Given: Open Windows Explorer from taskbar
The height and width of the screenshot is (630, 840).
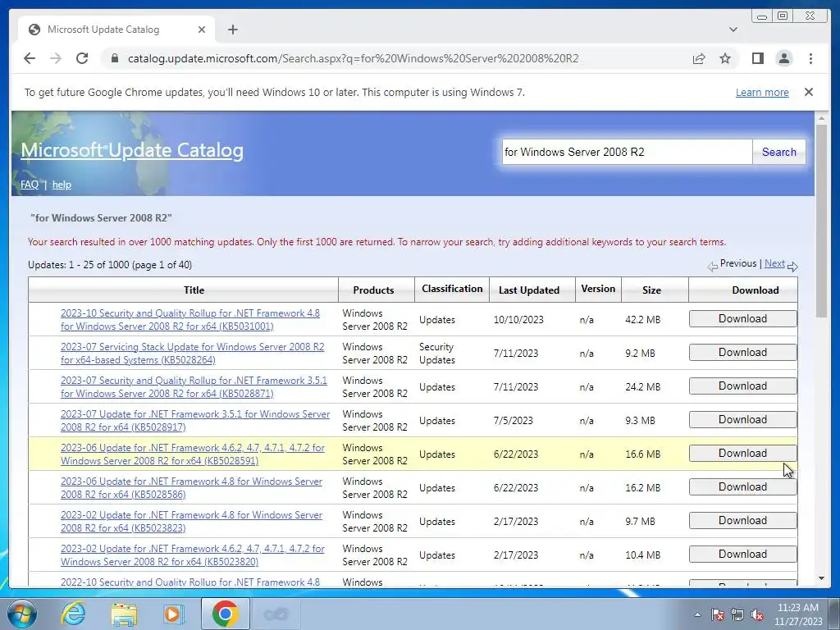Looking at the screenshot, I should [x=124, y=614].
